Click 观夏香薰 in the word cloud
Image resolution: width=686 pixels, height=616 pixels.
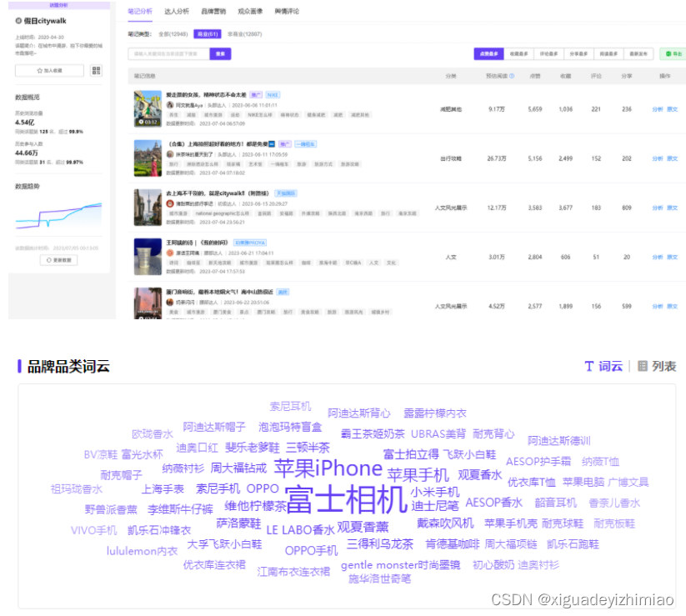click(x=363, y=527)
